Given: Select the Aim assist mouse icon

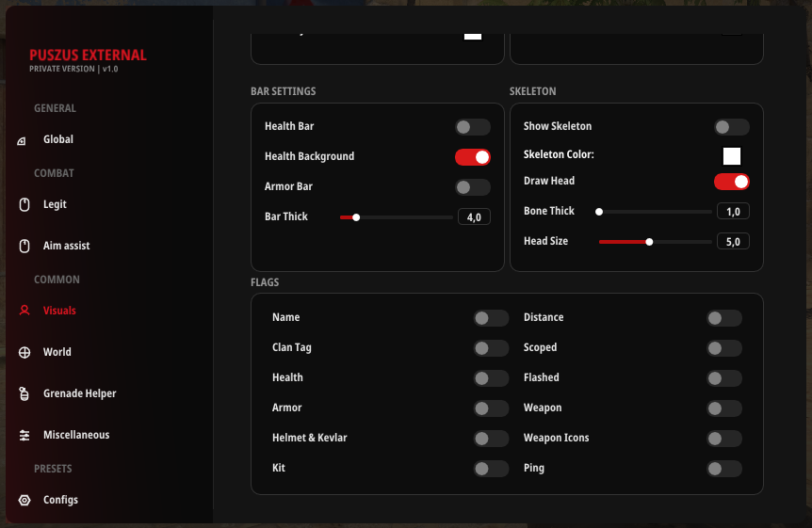Looking at the screenshot, I should pyautogui.click(x=24, y=246).
